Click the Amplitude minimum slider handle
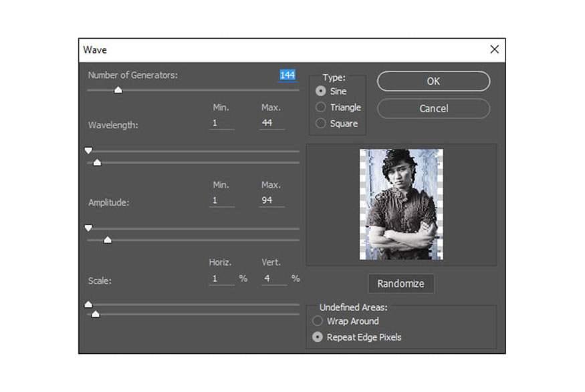This screenshot has height=392, width=585. click(x=88, y=228)
